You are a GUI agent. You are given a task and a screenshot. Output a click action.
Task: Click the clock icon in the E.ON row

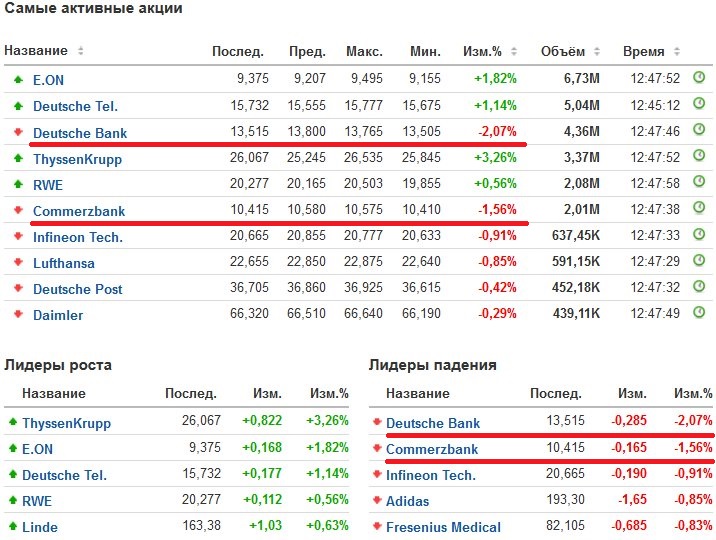tap(700, 77)
